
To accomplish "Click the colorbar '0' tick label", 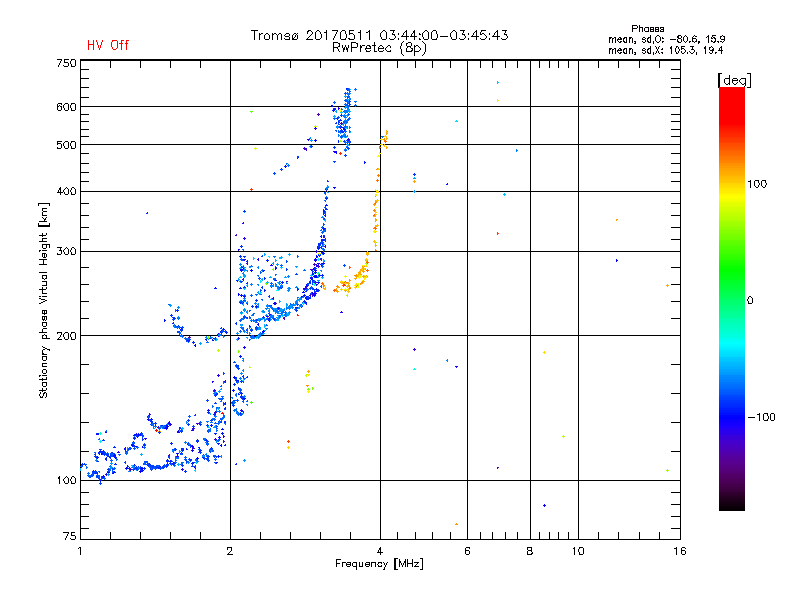I will click(749, 301).
